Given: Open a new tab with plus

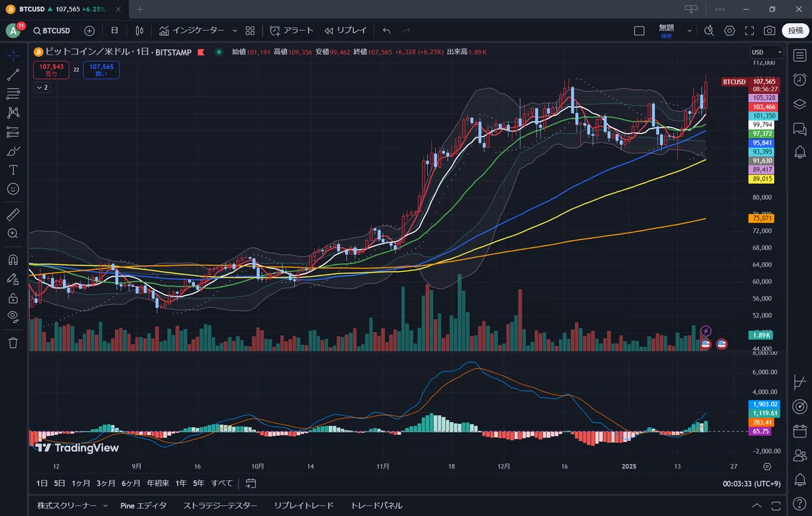Looking at the screenshot, I should coord(140,9).
